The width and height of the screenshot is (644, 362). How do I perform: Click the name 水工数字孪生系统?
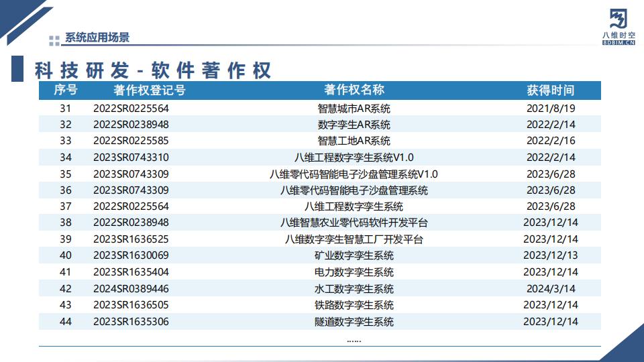coord(354,288)
